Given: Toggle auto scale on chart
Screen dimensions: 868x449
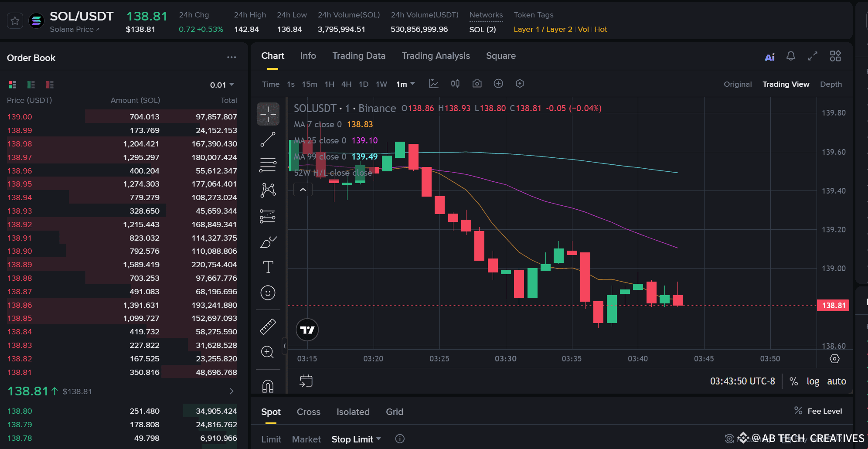Looking at the screenshot, I should [x=837, y=381].
